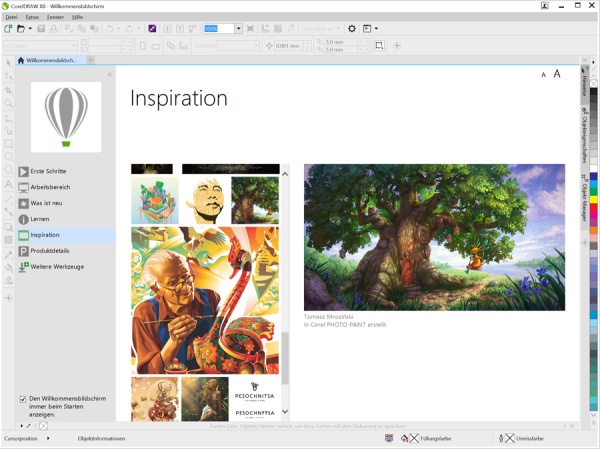The width and height of the screenshot is (600, 449).
Task: Toggle Willkommensbildschirm immer beim Starten checkbox
Action: coord(23,399)
